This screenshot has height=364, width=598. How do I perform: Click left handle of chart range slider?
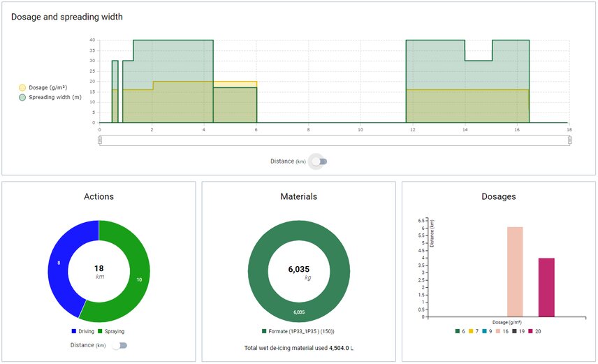[100, 140]
